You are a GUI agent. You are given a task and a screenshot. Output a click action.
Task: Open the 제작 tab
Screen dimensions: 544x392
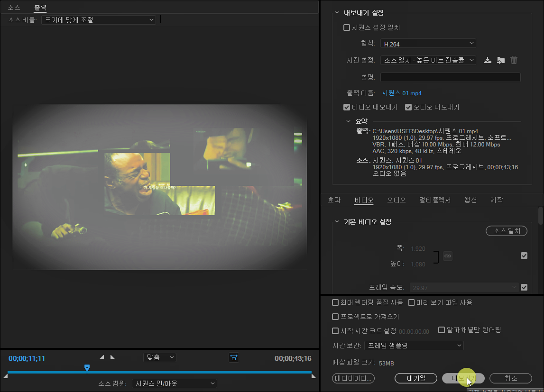[x=497, y=200]
